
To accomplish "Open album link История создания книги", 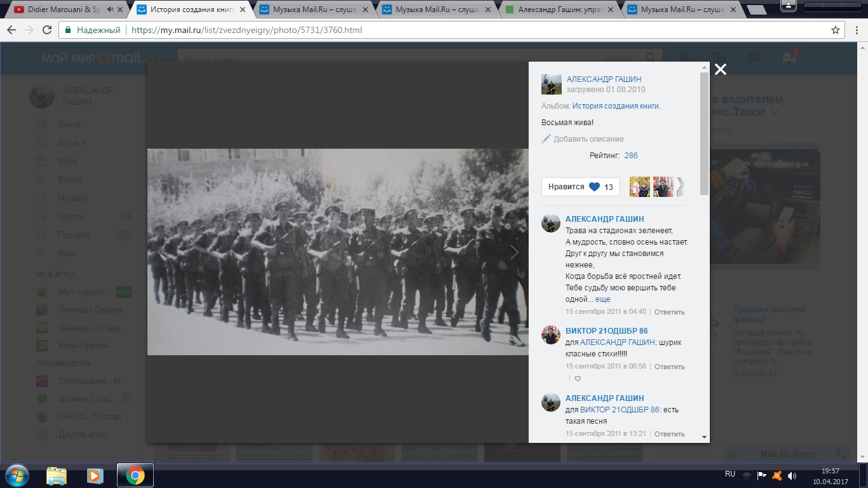I will [x=616, y=106].
